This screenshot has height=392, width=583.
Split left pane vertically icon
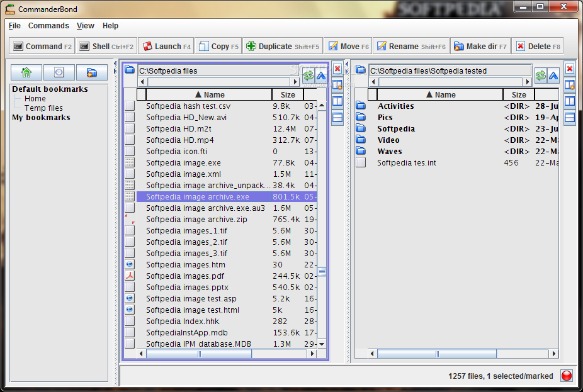(337, 101)
